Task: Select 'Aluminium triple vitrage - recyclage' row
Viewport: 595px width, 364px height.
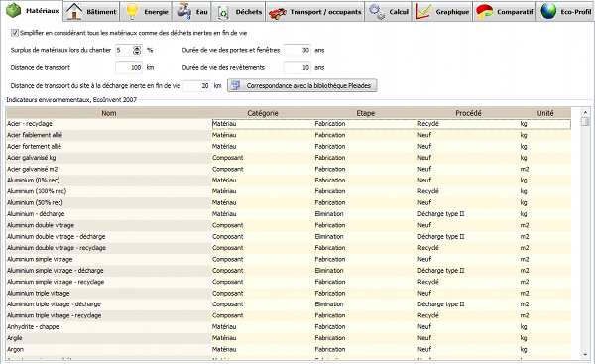Action: pyautogui.click(x=289, y=315)
